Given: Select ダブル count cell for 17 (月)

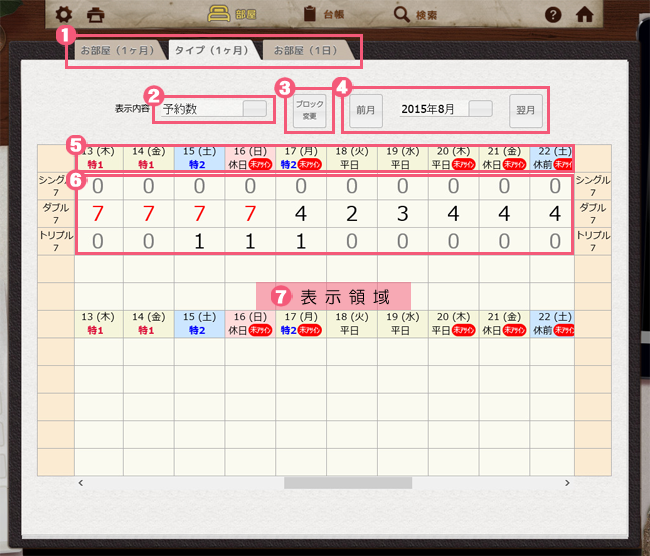Looking at the screenshot, I should coord(301,213).
